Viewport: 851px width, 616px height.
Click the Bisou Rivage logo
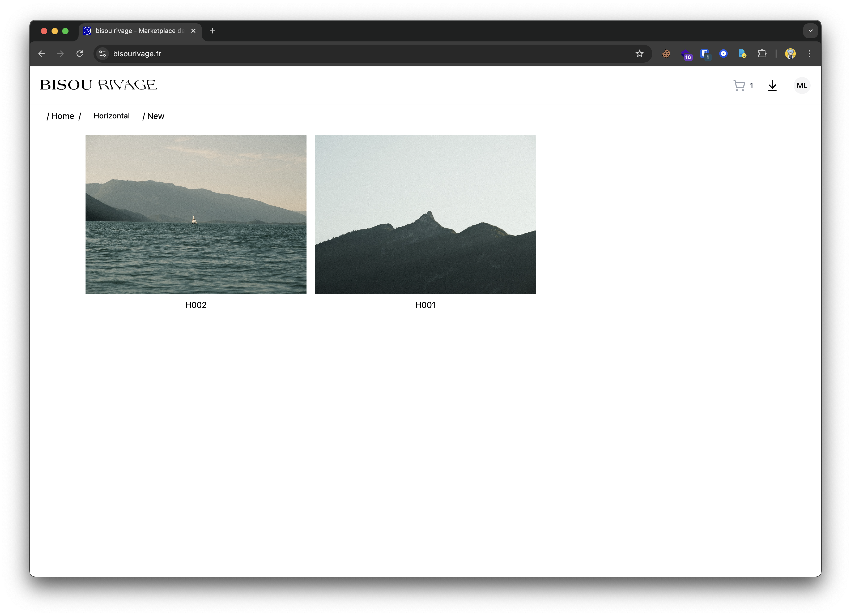[x=98, y=85]
